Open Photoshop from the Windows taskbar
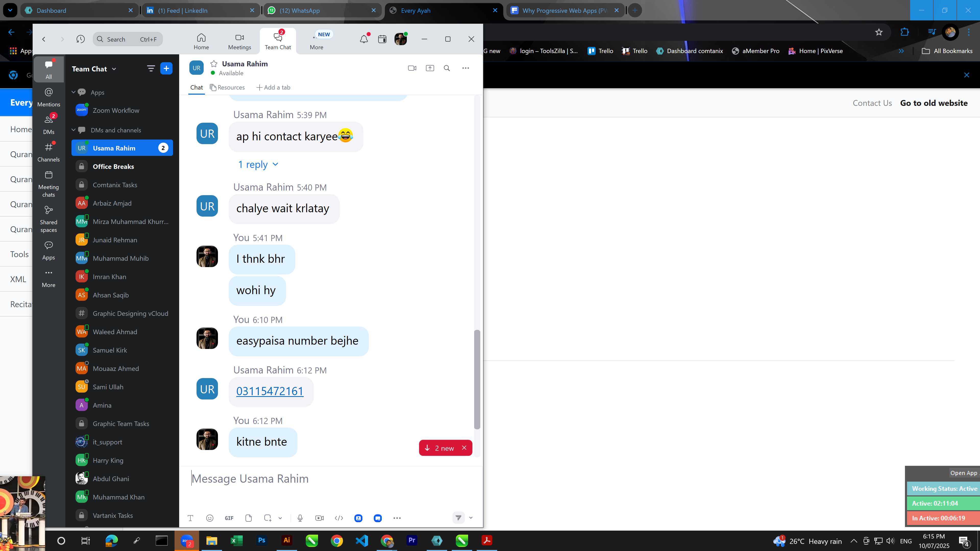This screenshot has height=551, width=980. tap(261, 540)
